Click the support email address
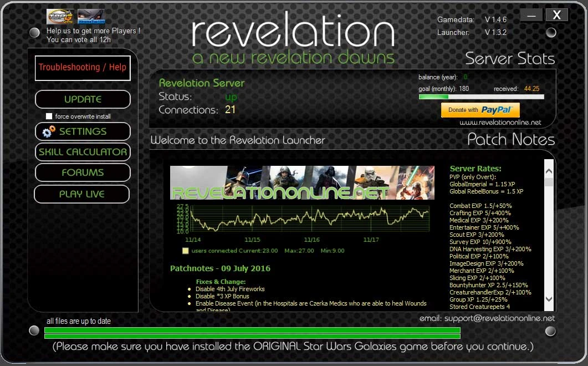588x366 pixels. pyautogui.click(x=500, y=318)
